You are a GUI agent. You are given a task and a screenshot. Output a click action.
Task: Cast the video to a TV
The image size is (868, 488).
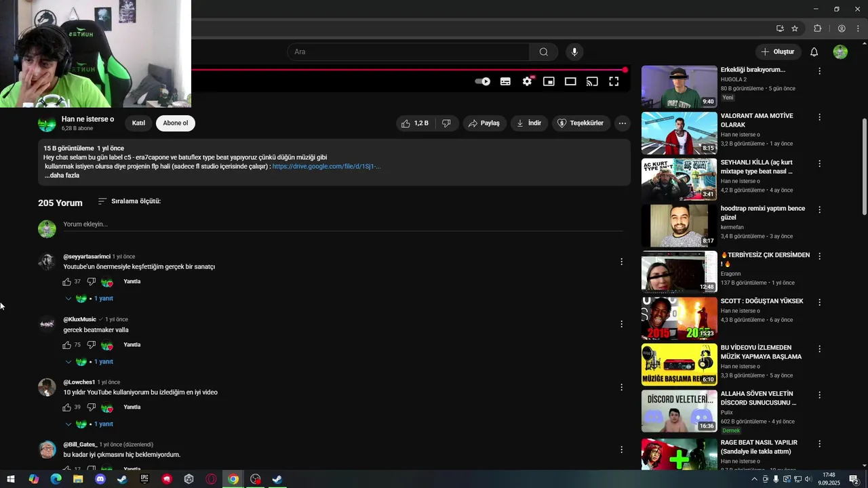(x=592, y=81)
